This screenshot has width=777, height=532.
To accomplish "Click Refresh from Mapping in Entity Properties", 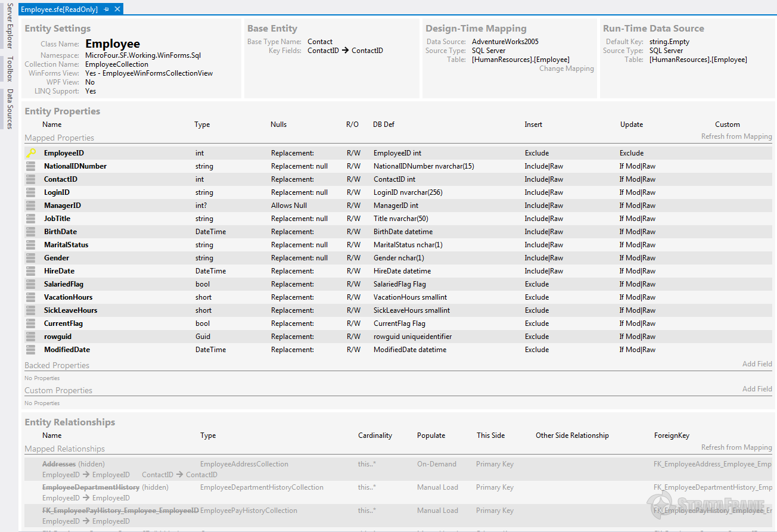I will click(736, 136).
